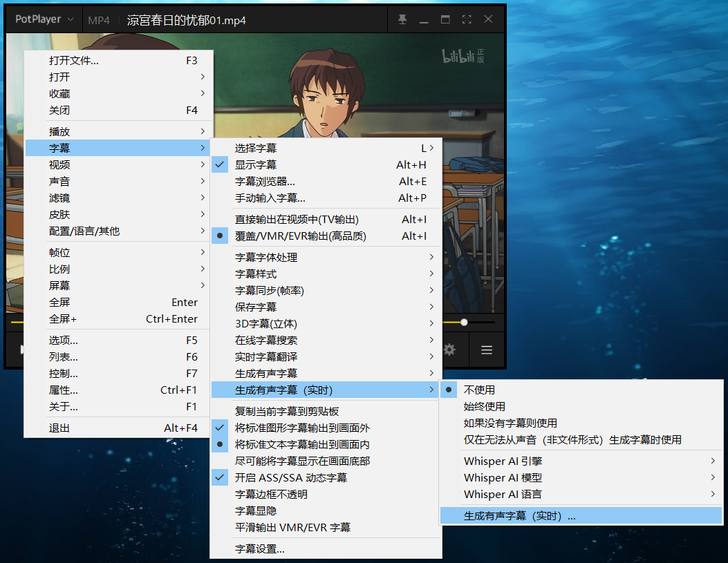Pin the PotPlayer window on top

(402, 19)
